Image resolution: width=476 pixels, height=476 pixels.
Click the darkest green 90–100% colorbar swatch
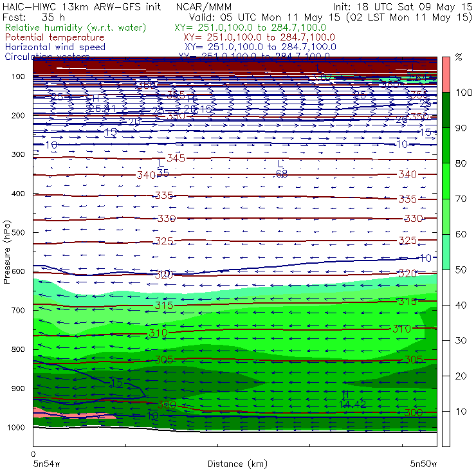[446, 110]
